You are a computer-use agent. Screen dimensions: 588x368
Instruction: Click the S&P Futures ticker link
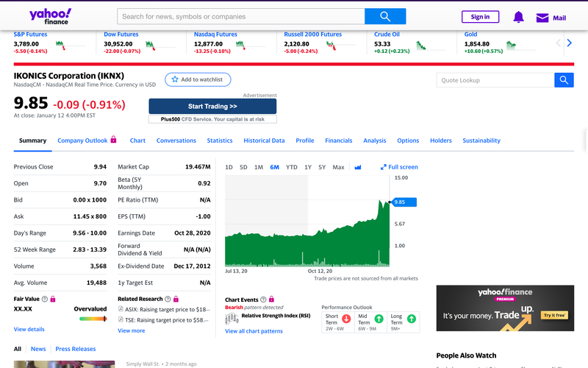tap(30, 34)
